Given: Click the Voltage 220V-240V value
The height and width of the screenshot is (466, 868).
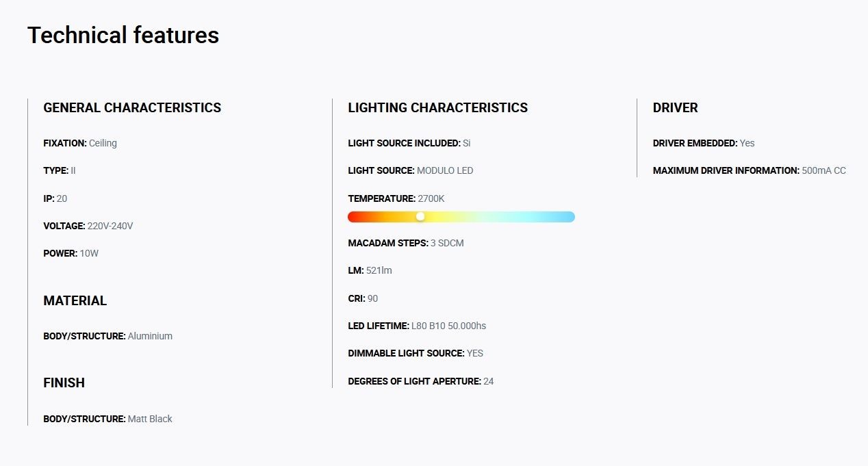Looking at the screenshot, I should pos(110,226).
